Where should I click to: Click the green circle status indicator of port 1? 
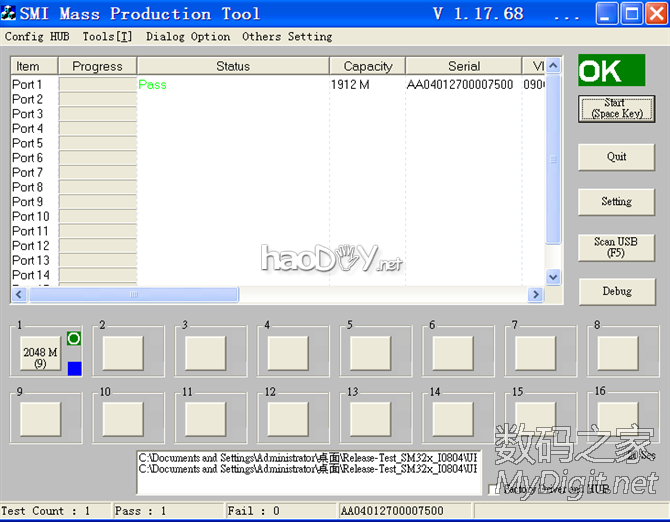point(73,339)
